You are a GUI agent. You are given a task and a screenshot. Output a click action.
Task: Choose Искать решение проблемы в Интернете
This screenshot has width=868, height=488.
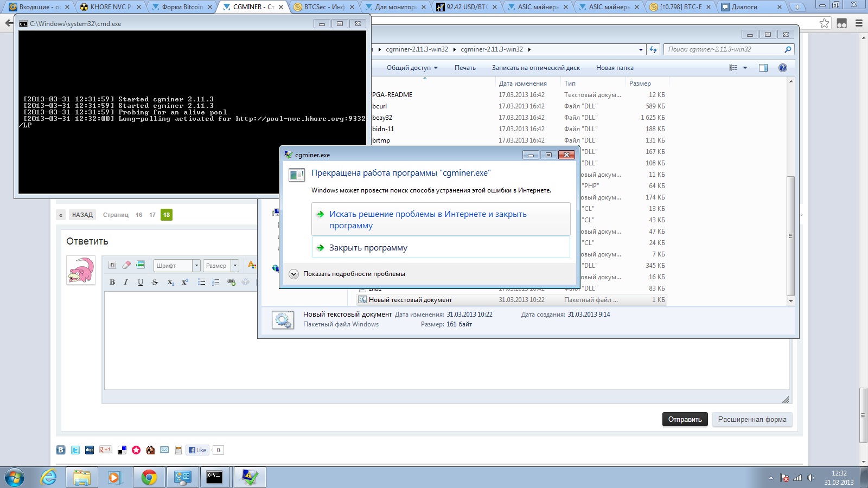tap(441, 220)
